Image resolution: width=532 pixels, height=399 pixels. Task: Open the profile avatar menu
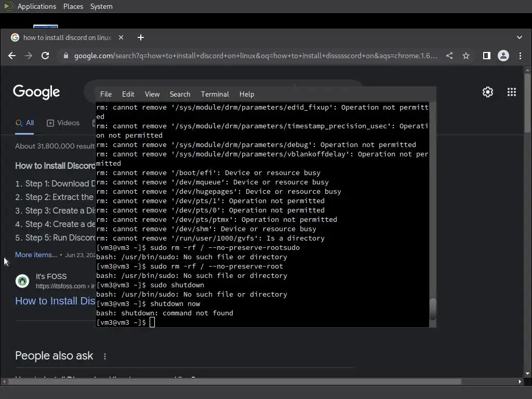(503, 56)
